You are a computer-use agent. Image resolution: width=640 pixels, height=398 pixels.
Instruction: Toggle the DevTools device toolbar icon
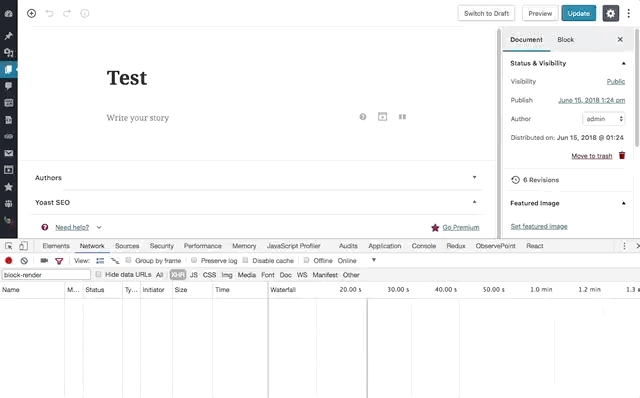pyautogui.click(x=23, y=246)
